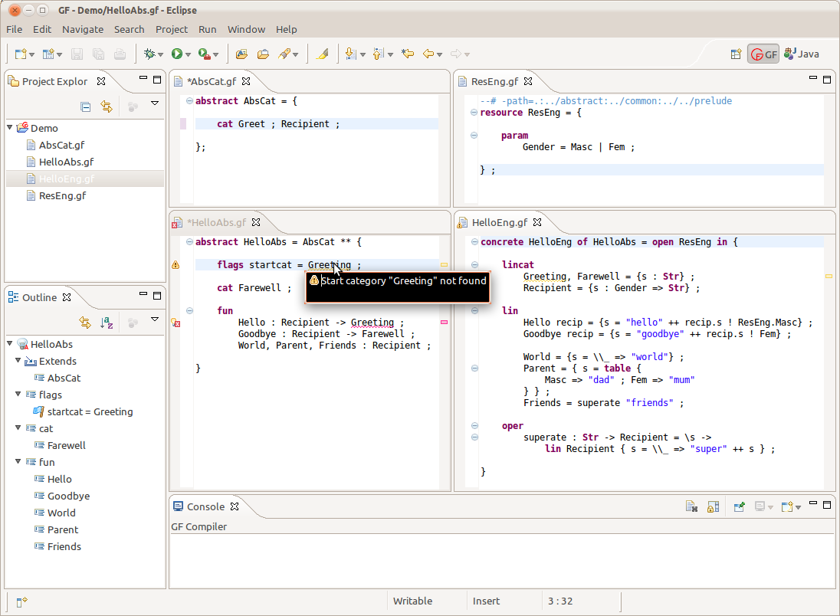Click the Last Edit Location icon
This screenshot has width=840, height=616.
tap(408, 54)
